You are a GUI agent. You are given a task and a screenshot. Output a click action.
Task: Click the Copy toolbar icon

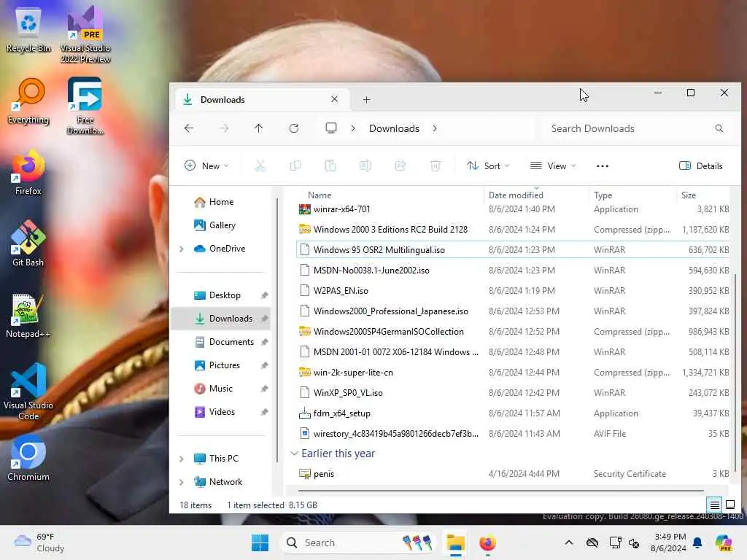pyautogui.click(x=295, y=166)
